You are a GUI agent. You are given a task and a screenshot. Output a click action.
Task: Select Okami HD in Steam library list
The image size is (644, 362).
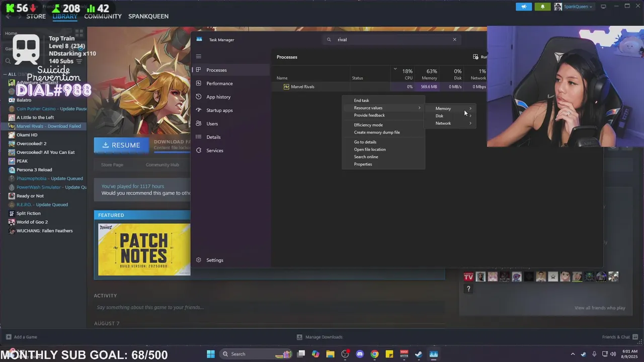[27, 135]
